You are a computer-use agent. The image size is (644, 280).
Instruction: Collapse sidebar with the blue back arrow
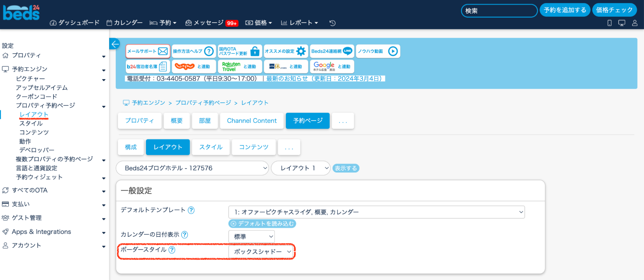(x=115, y=44)
